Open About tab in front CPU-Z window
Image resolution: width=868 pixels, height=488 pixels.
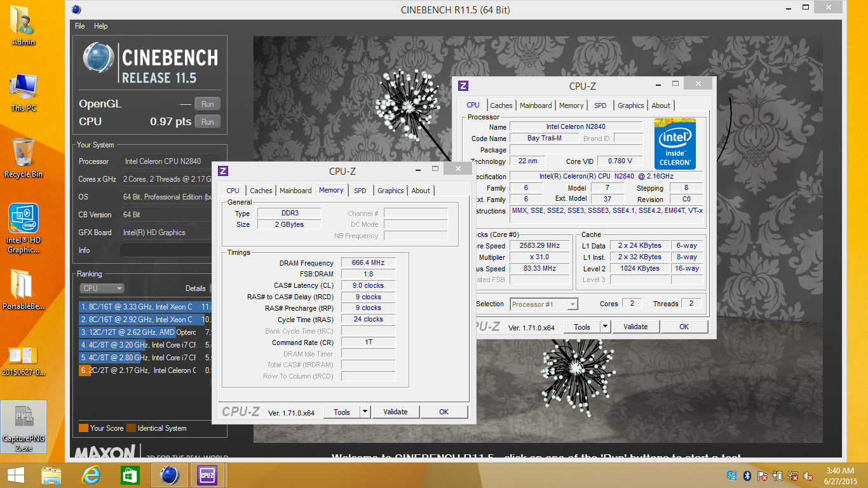click(421, 191)
